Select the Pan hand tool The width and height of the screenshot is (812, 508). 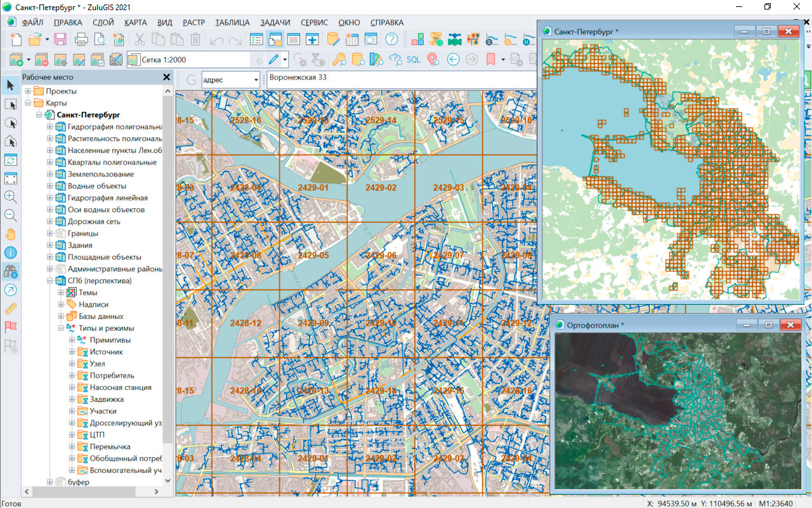10,234
